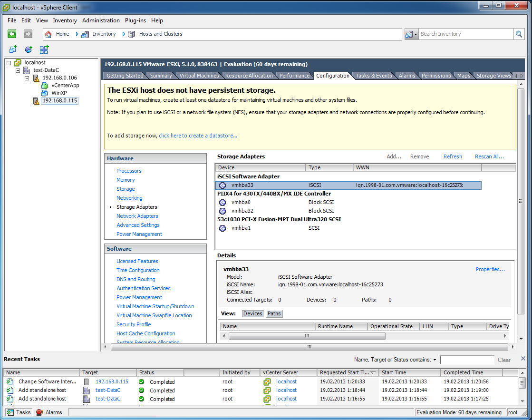The height and width of the screenshot is (420, 532).
Task: Click the Inventory breadcrumb arrow
Action: [x=124, y=34]
